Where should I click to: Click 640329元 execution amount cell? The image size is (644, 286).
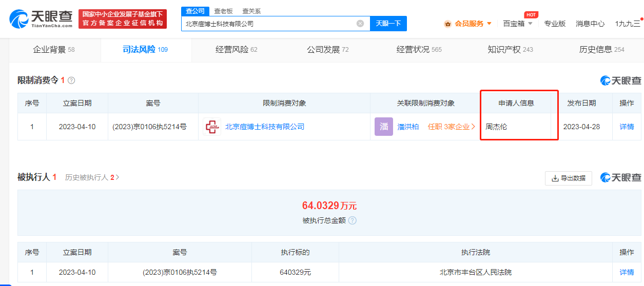pyautogui.click(x=295, y=272)
